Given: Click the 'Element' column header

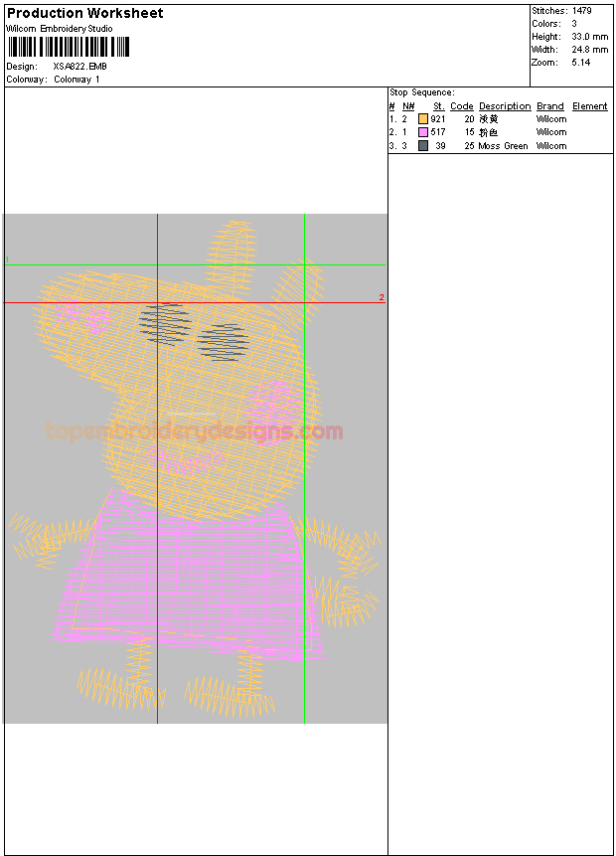Looking at the screenshot, I should click(590, 106).
